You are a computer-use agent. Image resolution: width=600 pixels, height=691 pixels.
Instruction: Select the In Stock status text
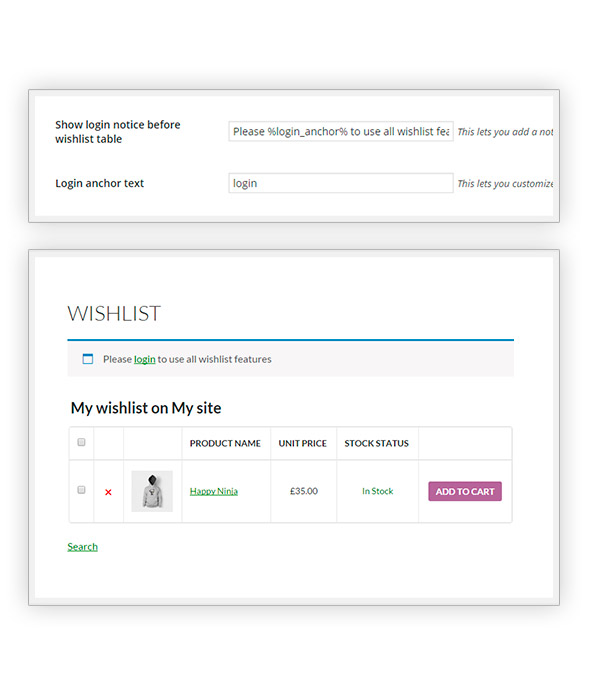tap(378, 491)
